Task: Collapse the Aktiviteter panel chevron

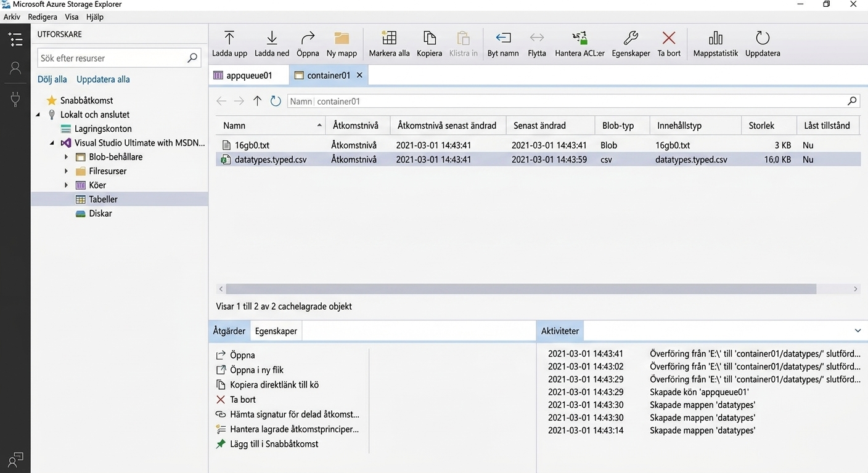Action: tap(858, 331)
